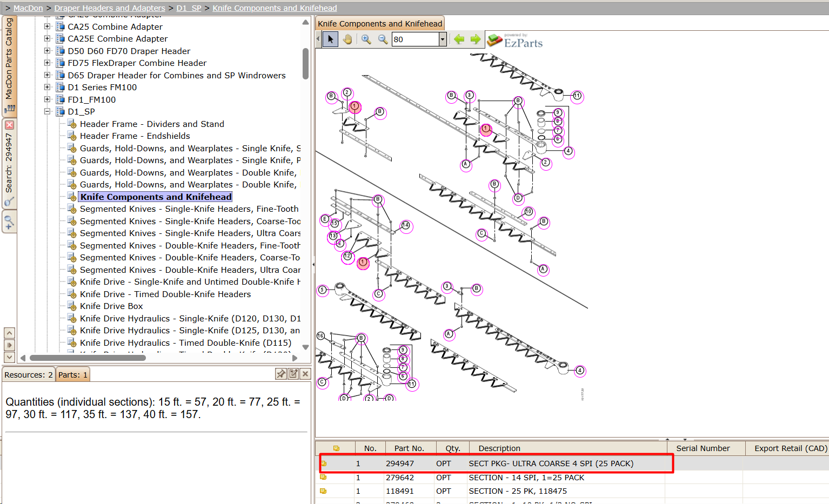Expand the FD75 FlexDraper Combine Header node

point(47,63)
